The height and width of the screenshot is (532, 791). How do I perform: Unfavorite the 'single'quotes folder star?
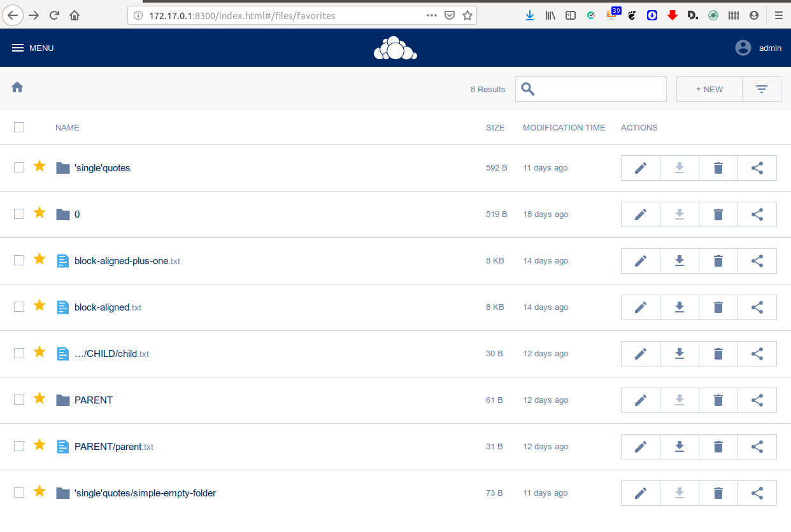39,166
